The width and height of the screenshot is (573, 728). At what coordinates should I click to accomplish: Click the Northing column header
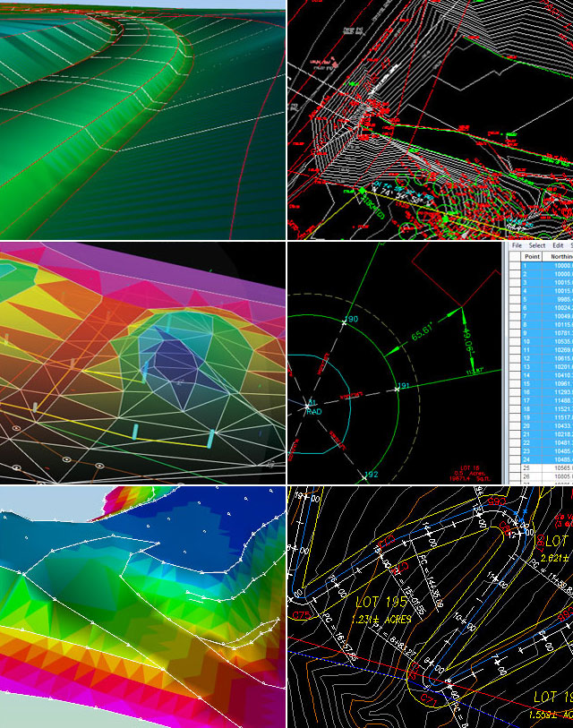point(559,256)
